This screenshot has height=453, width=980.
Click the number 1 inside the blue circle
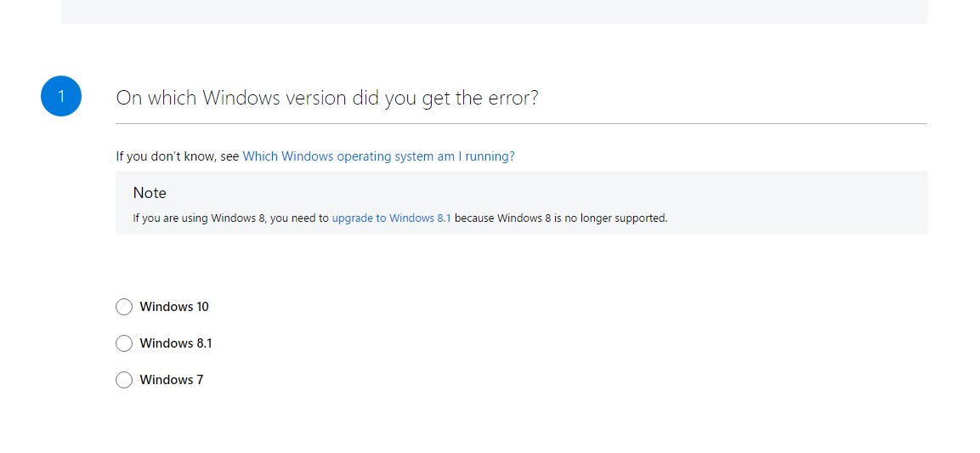61,96
